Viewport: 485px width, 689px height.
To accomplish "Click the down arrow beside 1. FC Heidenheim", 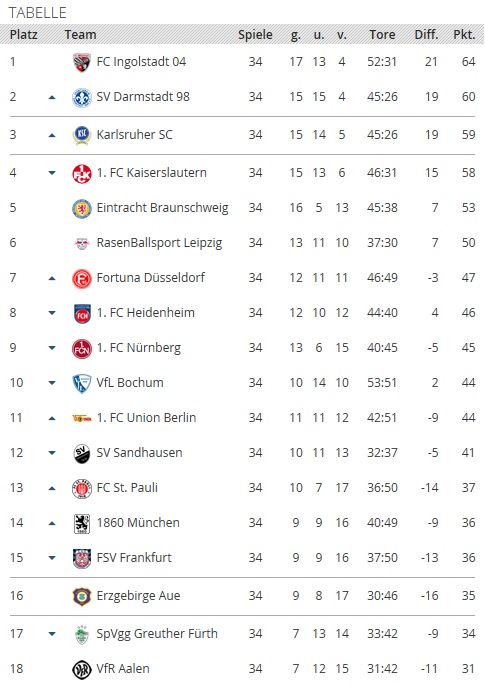I will 52,313.
